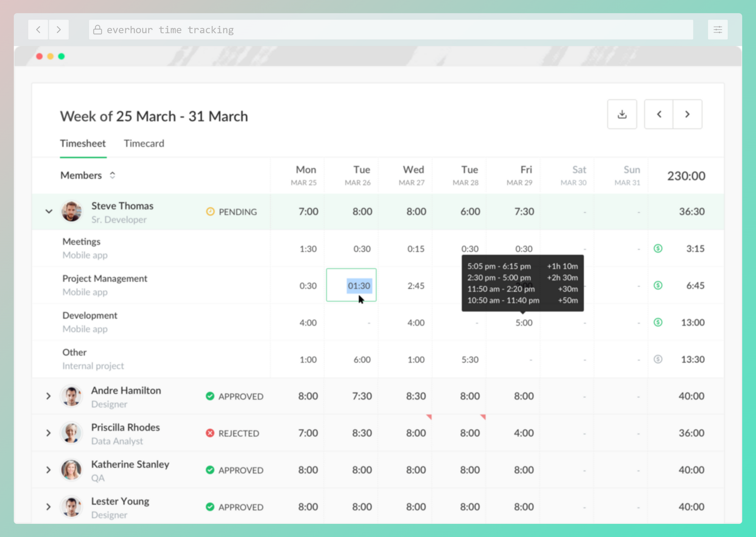
Task: Click the APPROVED status icon for Andre Hamilton
Action: 209,396
